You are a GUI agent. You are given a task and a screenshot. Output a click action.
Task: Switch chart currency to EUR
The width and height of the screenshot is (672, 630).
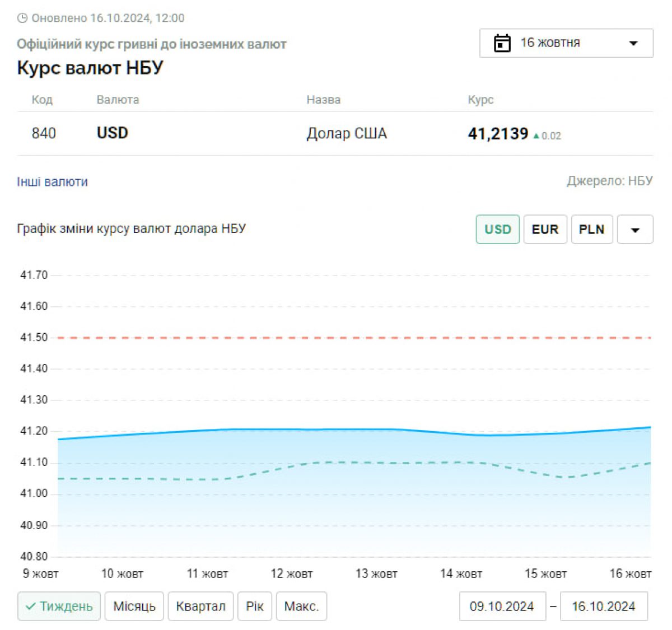tap(545, 230)
